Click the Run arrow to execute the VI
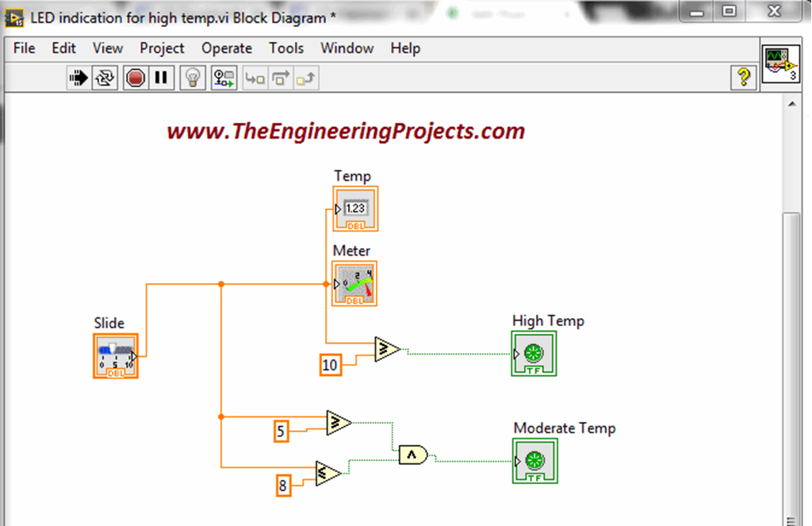This screenshot has height=526, width=812. (x=77, y=77)
